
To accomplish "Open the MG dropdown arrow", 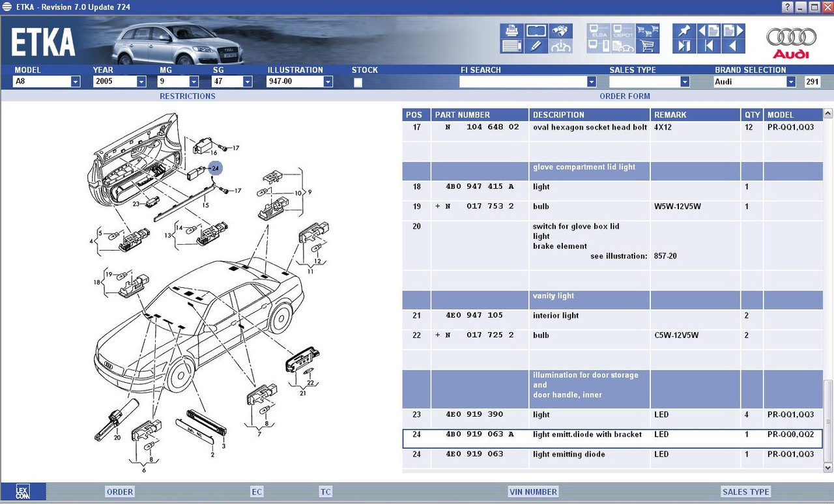I will [194, 82].
